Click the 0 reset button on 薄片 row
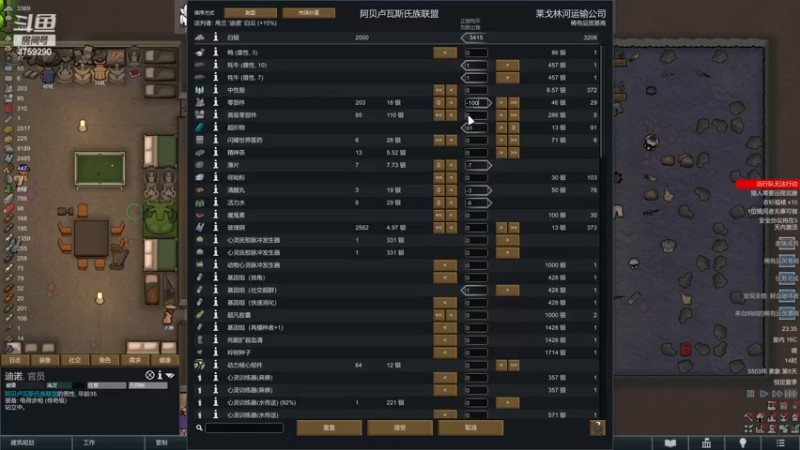Screen dimensions: 800x450 click(439, 165)
